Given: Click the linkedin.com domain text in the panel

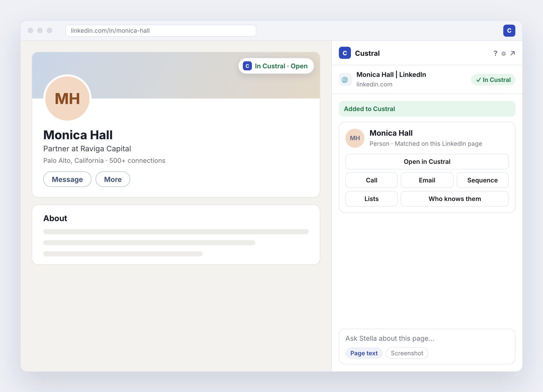Looking at the screenshot, I should click(374, 84).
